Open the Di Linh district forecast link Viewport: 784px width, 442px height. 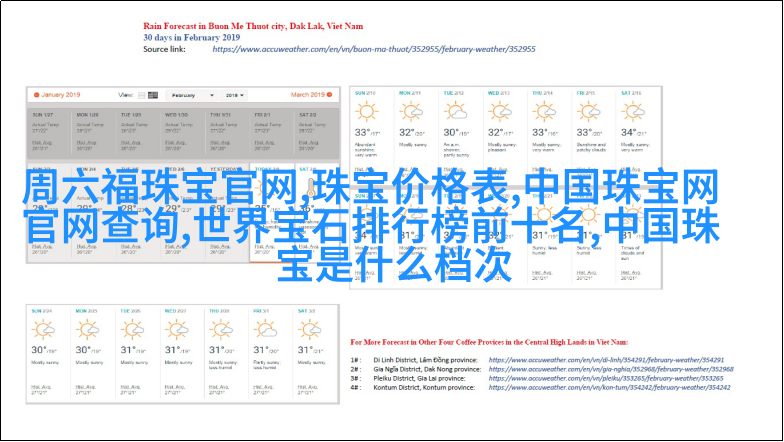pos(606,360)
